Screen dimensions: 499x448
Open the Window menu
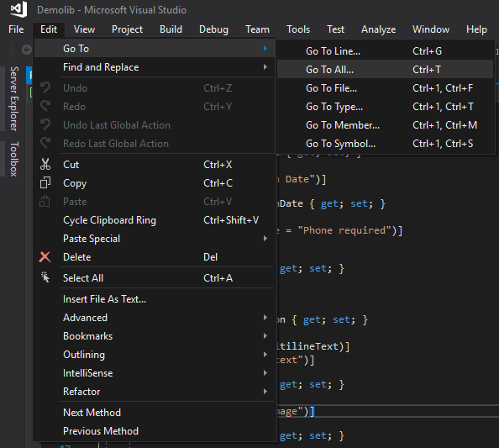pyautogui.click(x=431, y=29)
